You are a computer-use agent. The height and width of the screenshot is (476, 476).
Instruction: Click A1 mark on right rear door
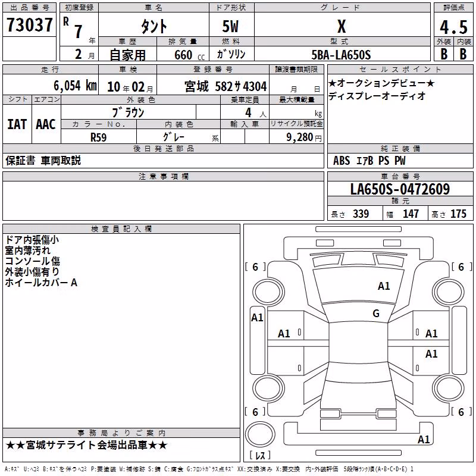[x=431, y=353]
